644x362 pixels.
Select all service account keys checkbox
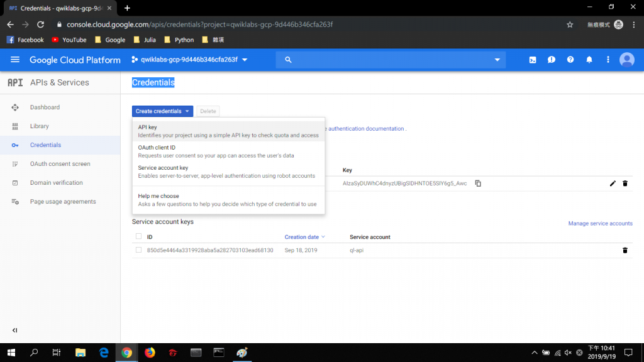(x=139, y=236)
